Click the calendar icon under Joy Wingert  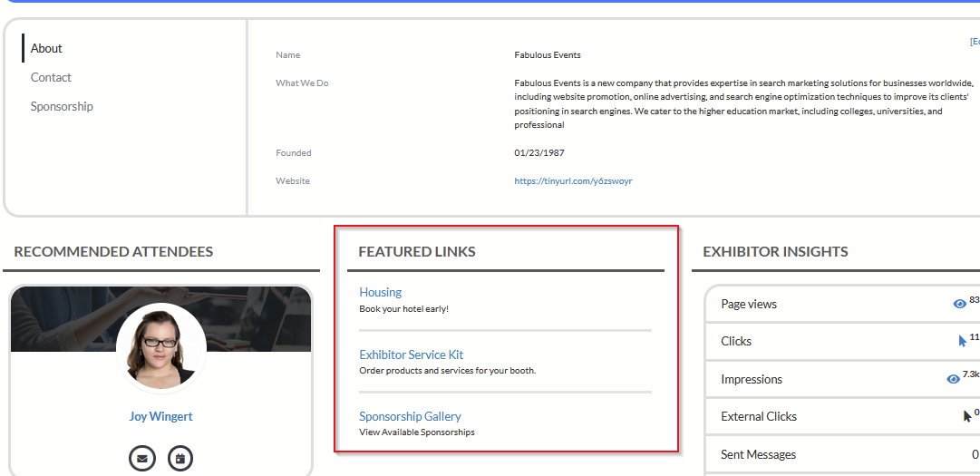[180, 459]
